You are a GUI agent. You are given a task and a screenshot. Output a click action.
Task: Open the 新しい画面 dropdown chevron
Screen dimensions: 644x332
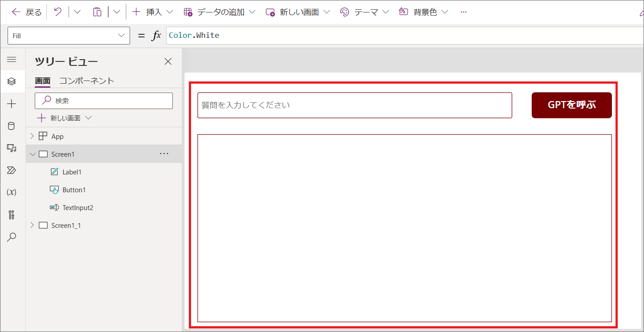point(88,117)
